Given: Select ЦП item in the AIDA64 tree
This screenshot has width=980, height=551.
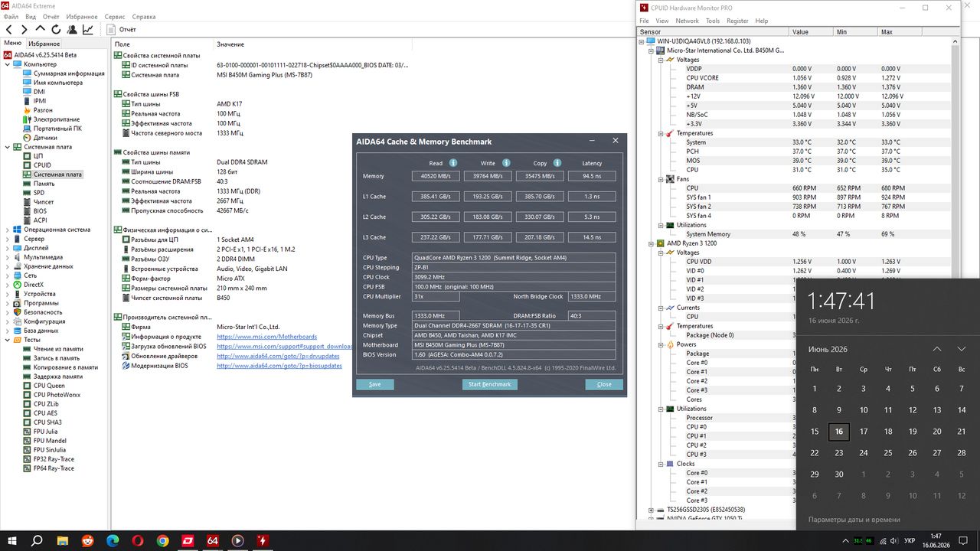Looking at the screenshot, I should click(x=38, y=156).
